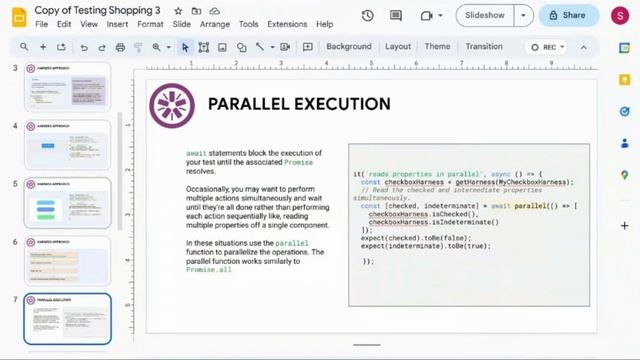Start a video call with camera icon
The width and height of the screenshot is (640, 360).
click(427, 16)
